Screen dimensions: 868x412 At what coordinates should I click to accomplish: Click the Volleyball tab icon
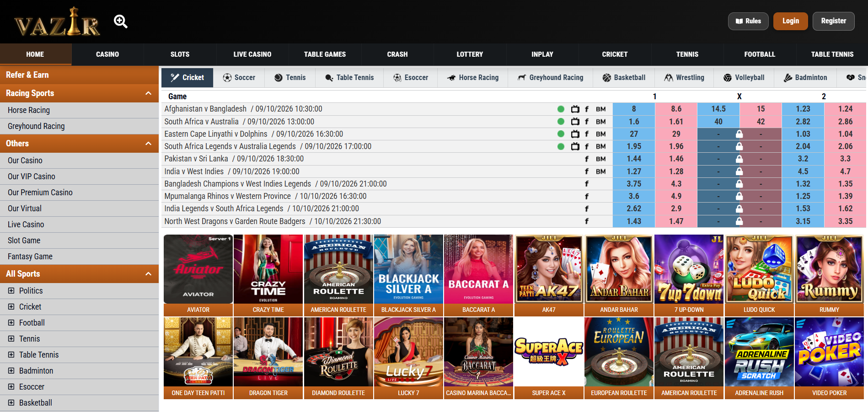[x=727, y=78]
